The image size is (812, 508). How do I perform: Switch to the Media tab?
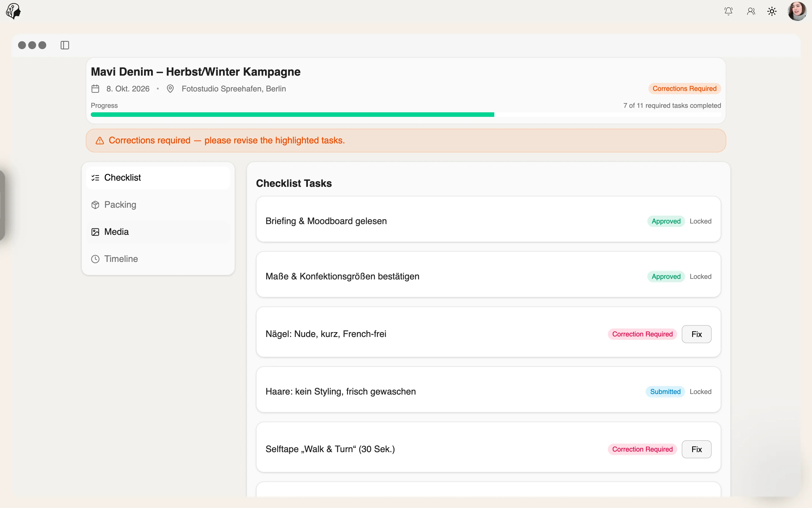(x=158, y=232)
